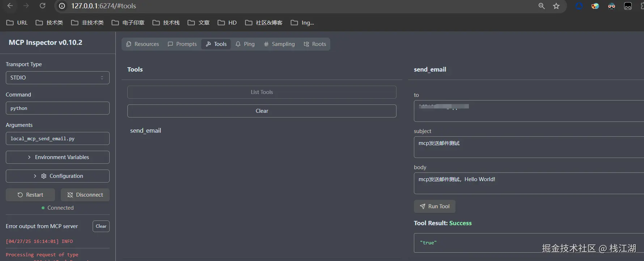The width and height of the screenshot is (644, 261).
Task: Click the "true" tool result output
Action: tap(428, 243)
